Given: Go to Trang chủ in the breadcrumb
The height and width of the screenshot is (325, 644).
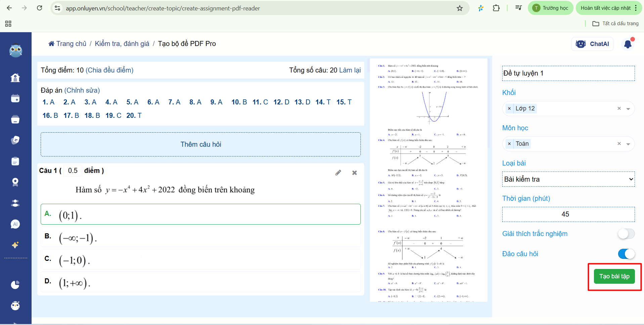Looking at the screenshot, I should point(68,44).
